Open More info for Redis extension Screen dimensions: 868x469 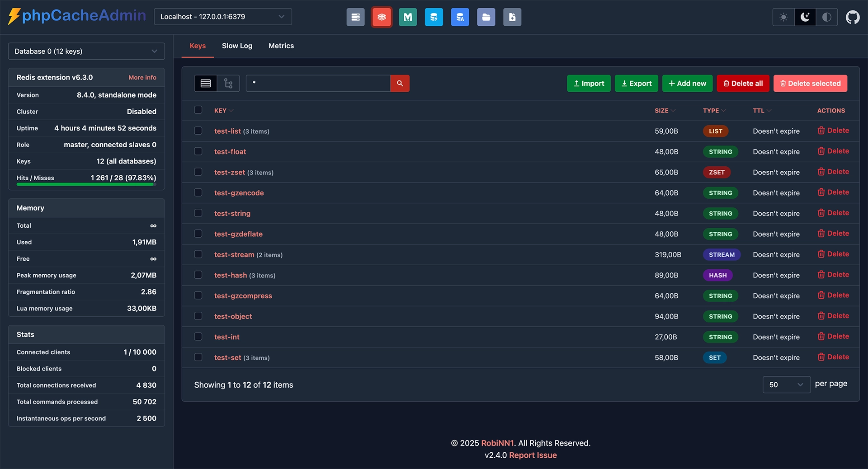tap(142, 77)
